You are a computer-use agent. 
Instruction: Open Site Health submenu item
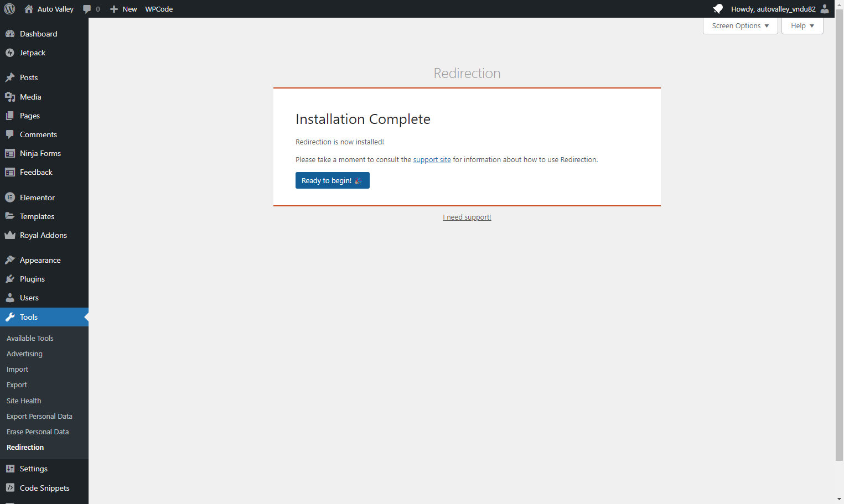pos(24,401)
